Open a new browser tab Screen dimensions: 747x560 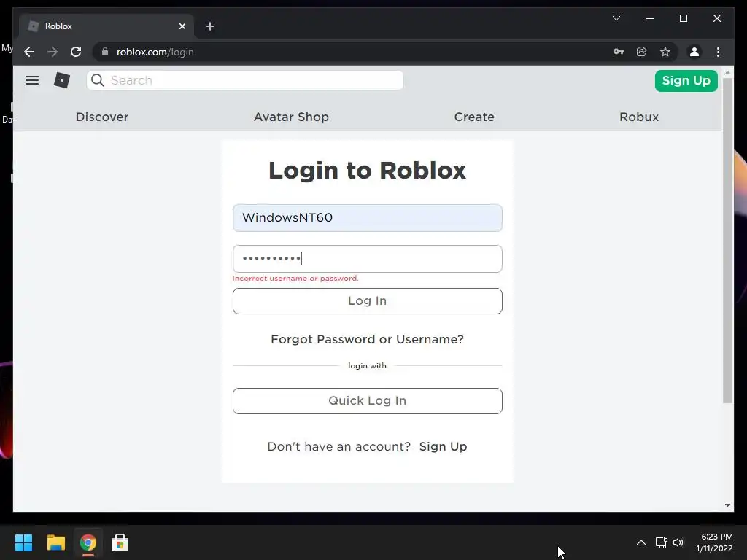[210, 26]
